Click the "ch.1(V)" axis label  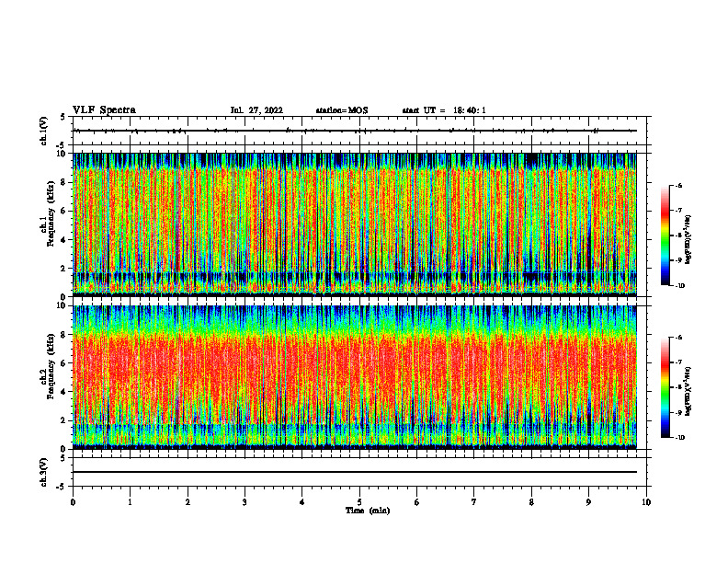[44, 131]
